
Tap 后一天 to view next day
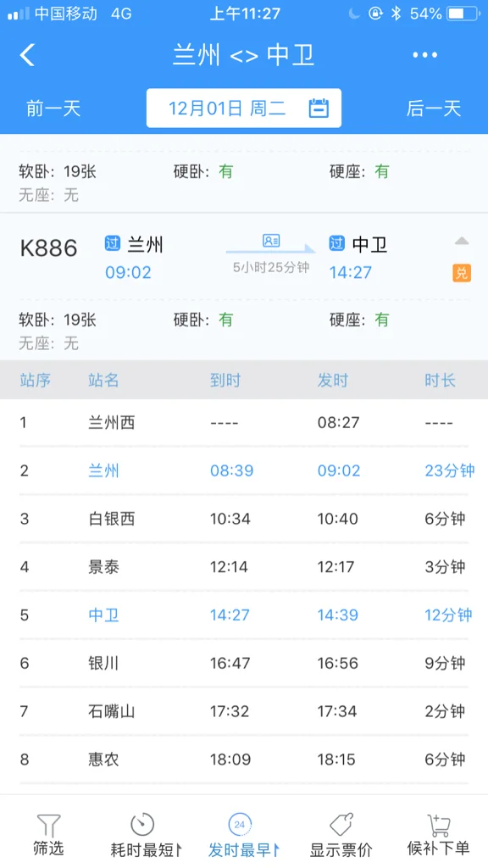coord(434,108)
